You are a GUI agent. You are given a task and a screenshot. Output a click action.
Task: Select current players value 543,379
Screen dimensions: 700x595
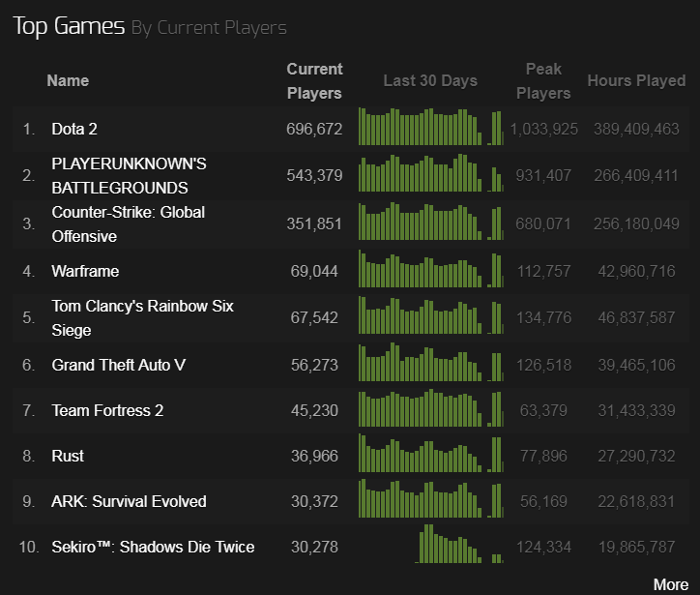[x=314, y=175]
